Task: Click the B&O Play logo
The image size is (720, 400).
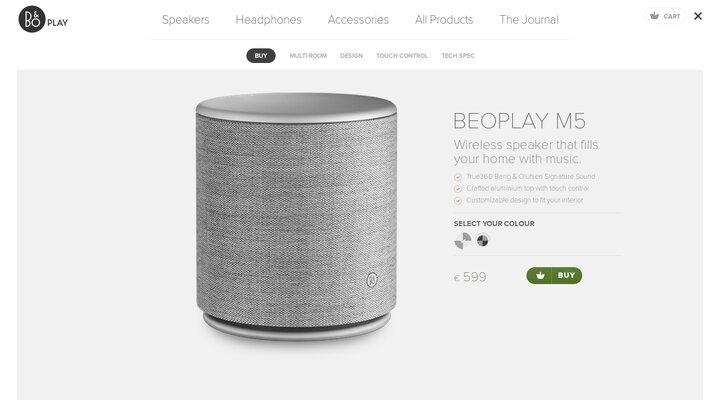Action: 43,20
